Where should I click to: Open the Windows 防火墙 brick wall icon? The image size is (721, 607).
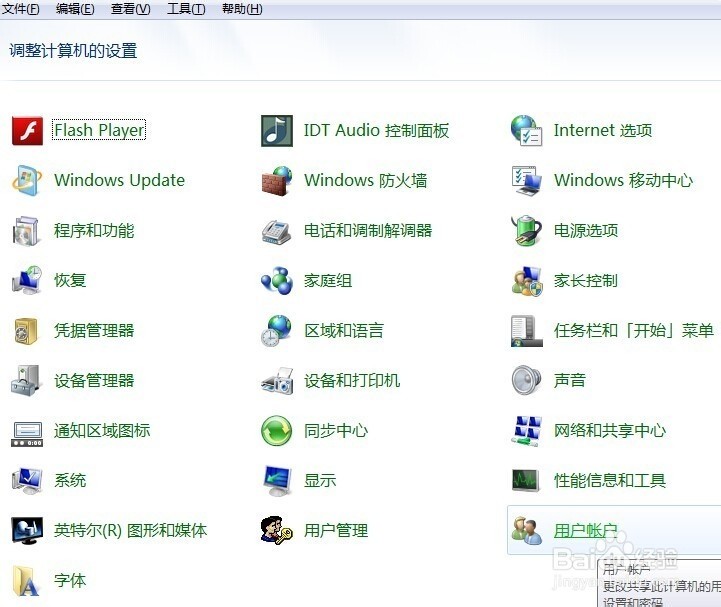click(x=277, y=180)
